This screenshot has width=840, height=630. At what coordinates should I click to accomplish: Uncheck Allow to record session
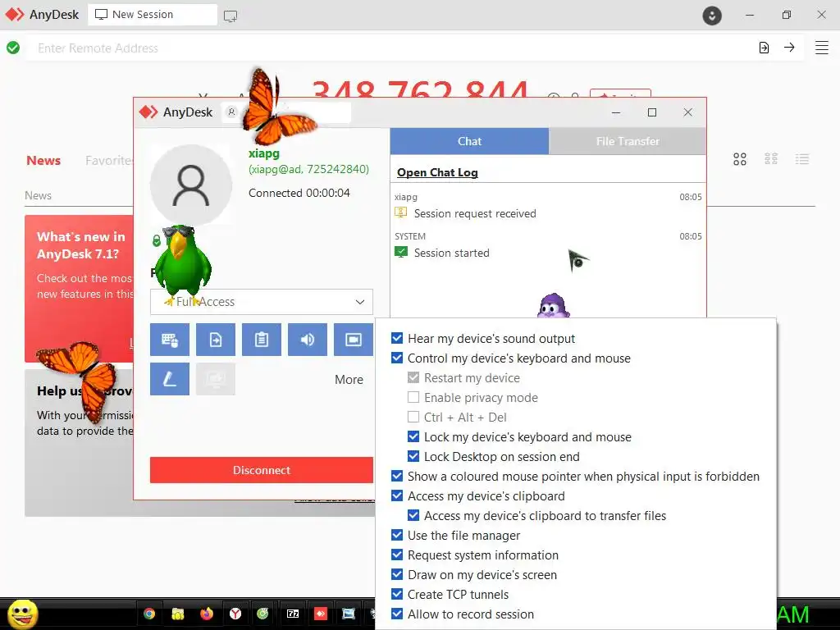(397, 614)
